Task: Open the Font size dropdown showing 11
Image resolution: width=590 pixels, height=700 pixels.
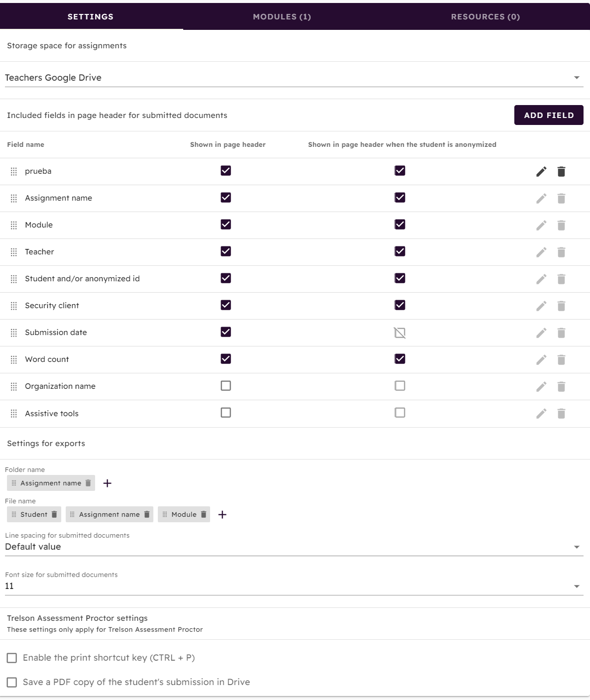Action: 294,586
